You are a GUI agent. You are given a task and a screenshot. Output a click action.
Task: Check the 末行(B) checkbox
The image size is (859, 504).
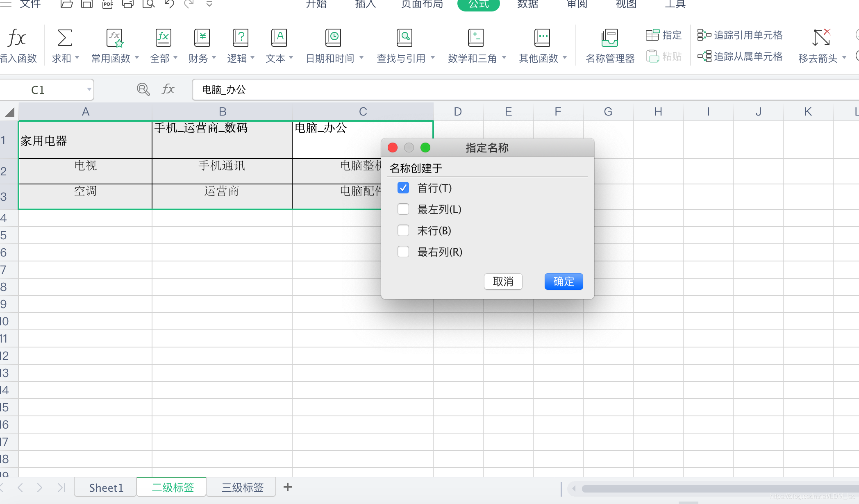pyautogui.click(x=403, y=231)
